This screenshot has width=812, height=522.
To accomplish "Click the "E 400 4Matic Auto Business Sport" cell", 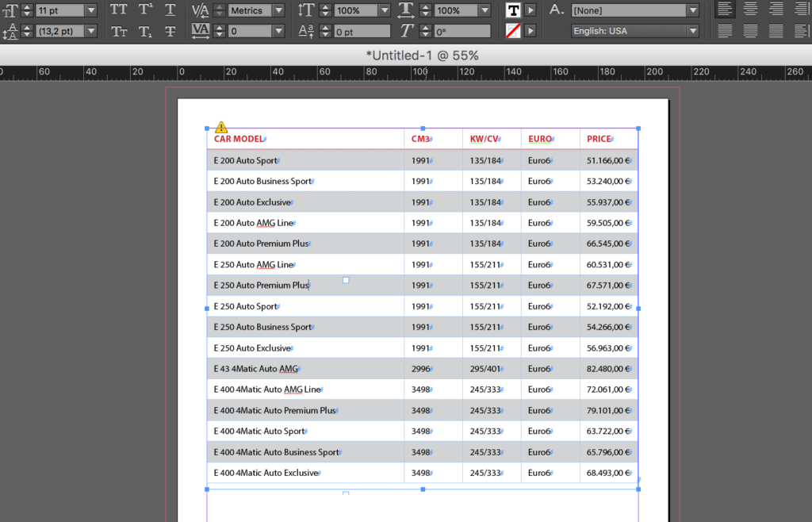I will click(x=305, y=452).
